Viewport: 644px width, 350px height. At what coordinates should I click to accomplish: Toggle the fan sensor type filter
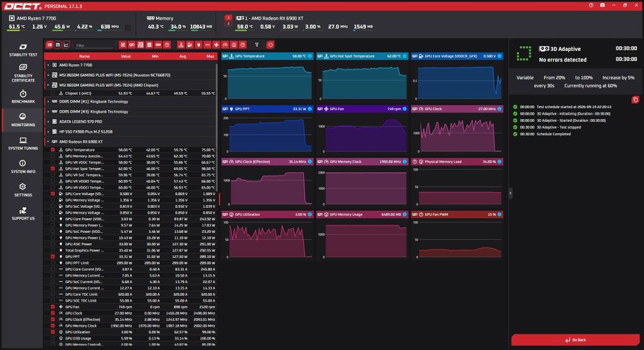[216, 45]
